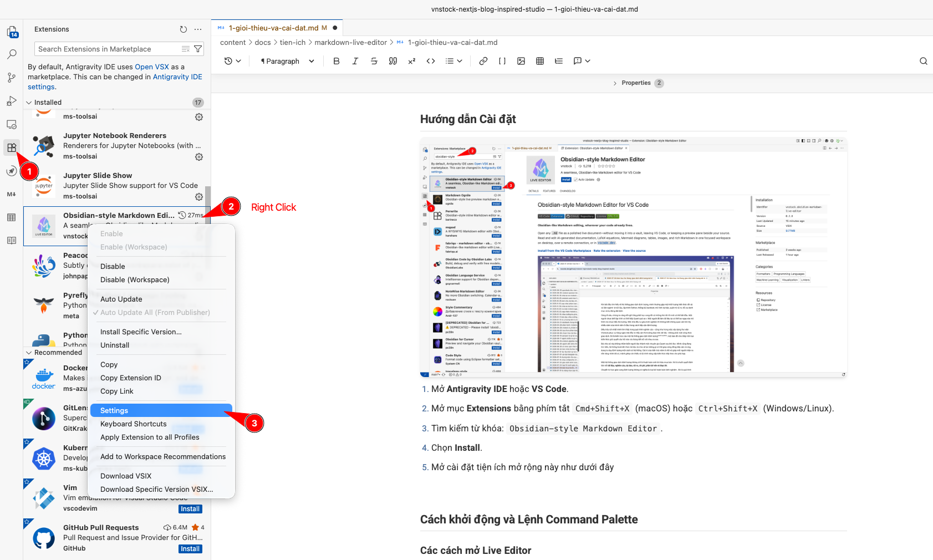
Task: Insert a hyperlink from toolbar
Action: [483, 61]
